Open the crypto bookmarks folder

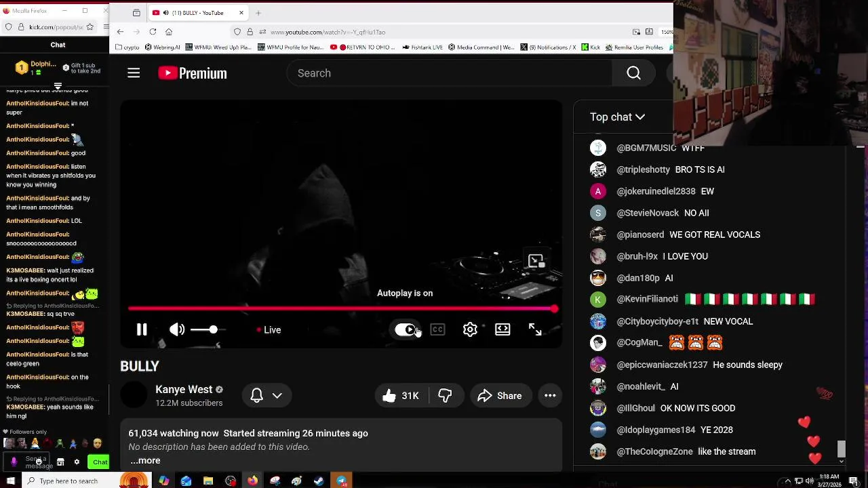(x=127, y=47)
